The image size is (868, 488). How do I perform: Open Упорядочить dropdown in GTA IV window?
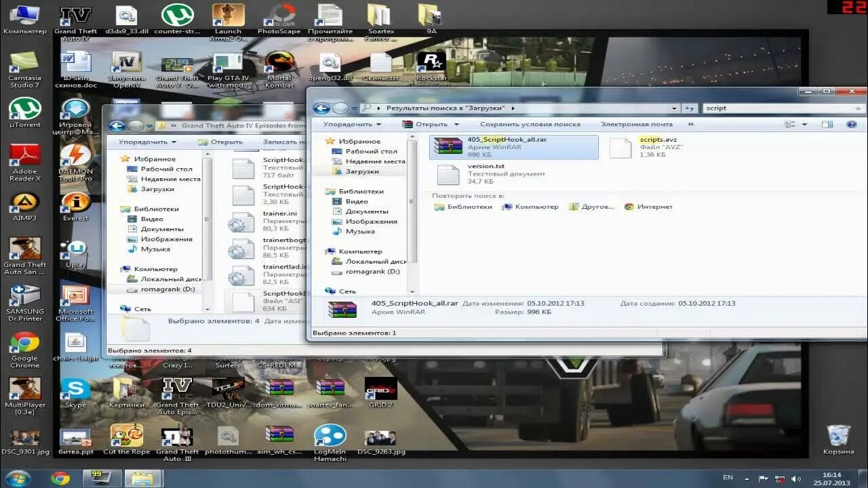point(147,142)
